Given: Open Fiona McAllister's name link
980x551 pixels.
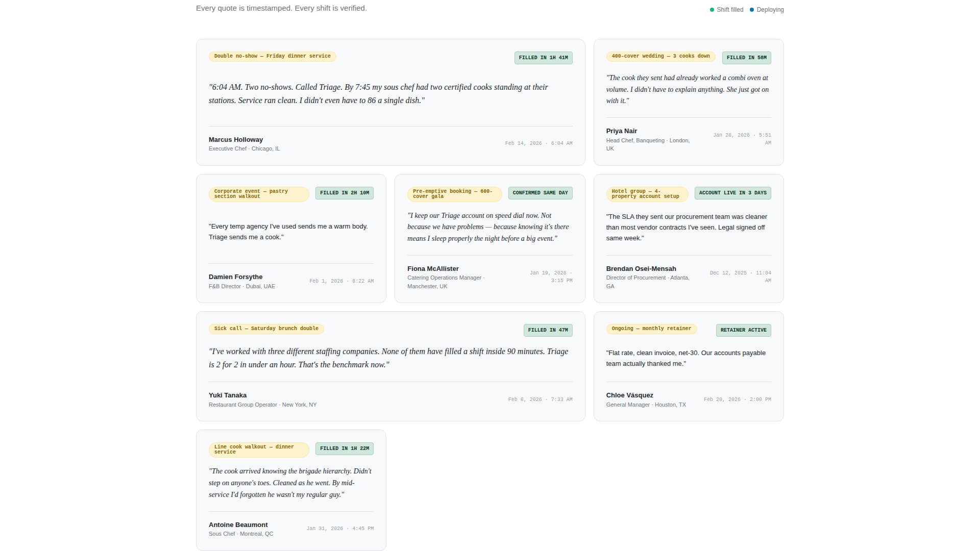Looking at the screenshot, I should pos(433,268).
